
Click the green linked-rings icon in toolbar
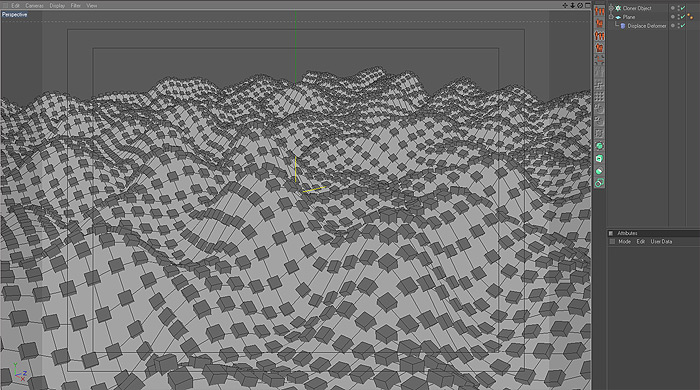(599, 183)
